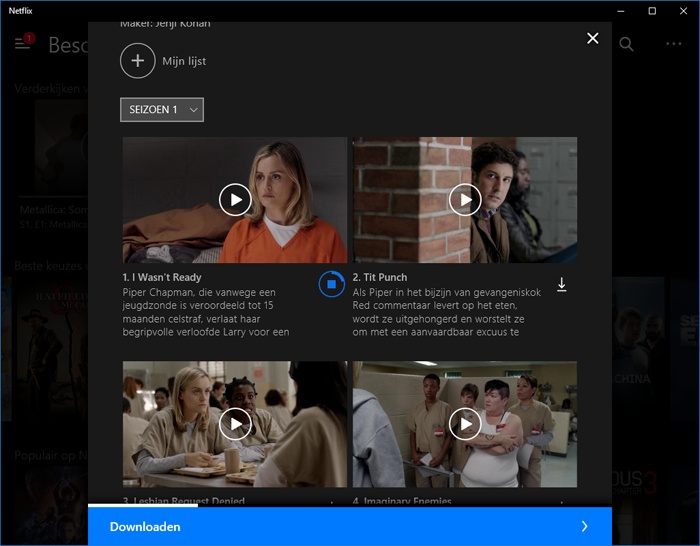The width and height of the screenshot is (700, 546).
Task: Open the Tit Punch episode title
Action: point(380,277)
